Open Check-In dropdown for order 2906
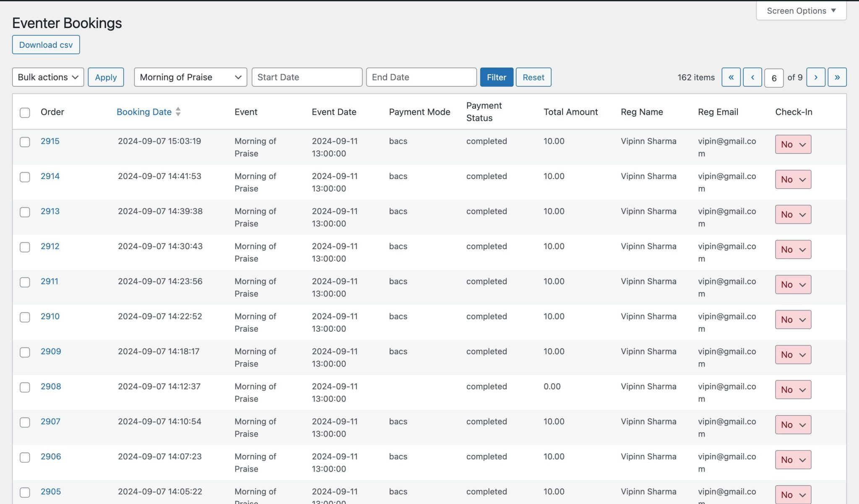 click(793, 460)
